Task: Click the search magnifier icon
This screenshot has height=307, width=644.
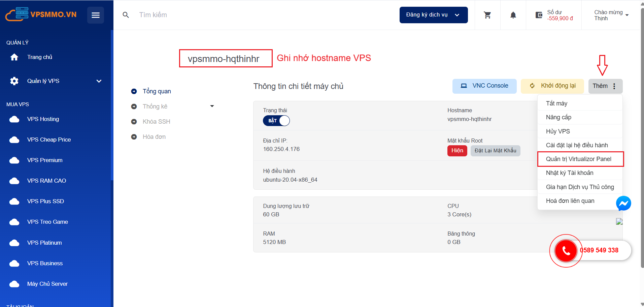Action: click(x=126, y=15)
